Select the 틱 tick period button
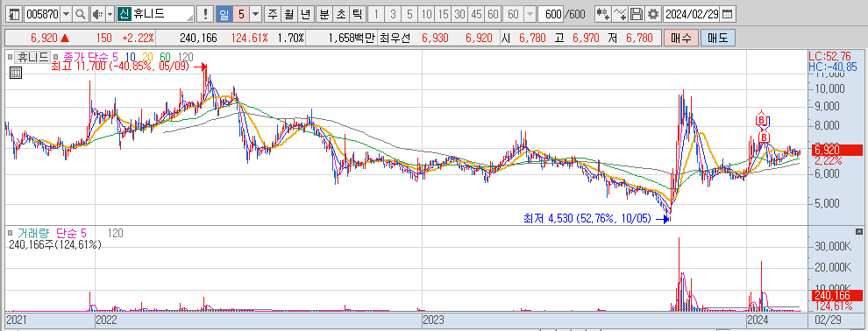 358,14
